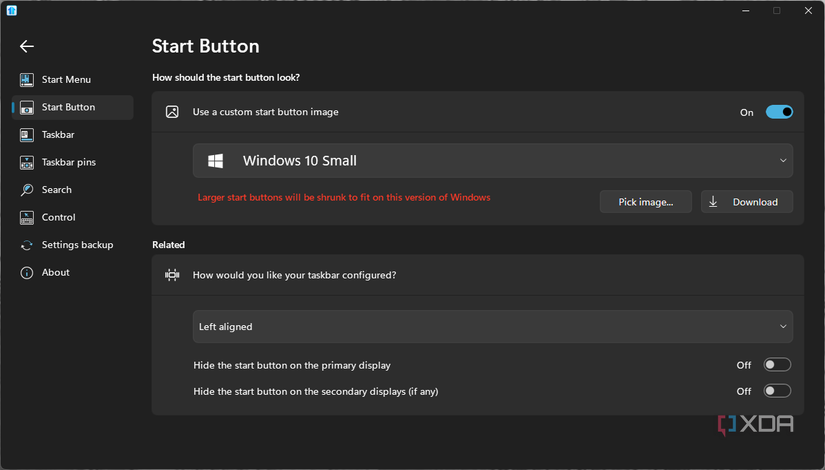825x470 pixels.
Task: Click 'Hide the start button on the primary display'
Action: point(291,365)
